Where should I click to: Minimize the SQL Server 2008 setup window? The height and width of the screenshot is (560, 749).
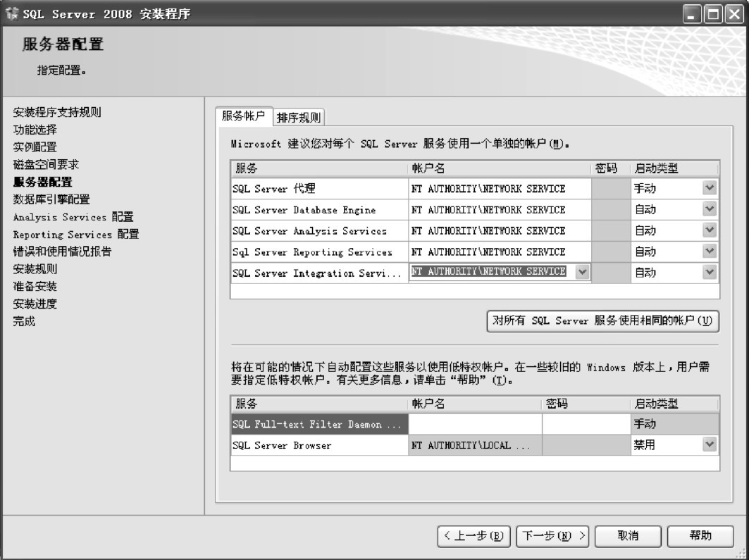click(692, 14)
